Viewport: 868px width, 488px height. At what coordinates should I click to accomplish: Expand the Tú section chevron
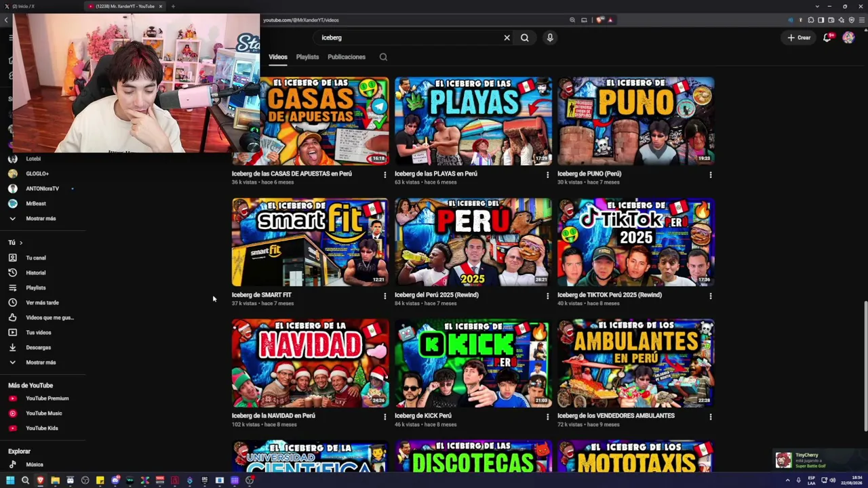(21, 243)
